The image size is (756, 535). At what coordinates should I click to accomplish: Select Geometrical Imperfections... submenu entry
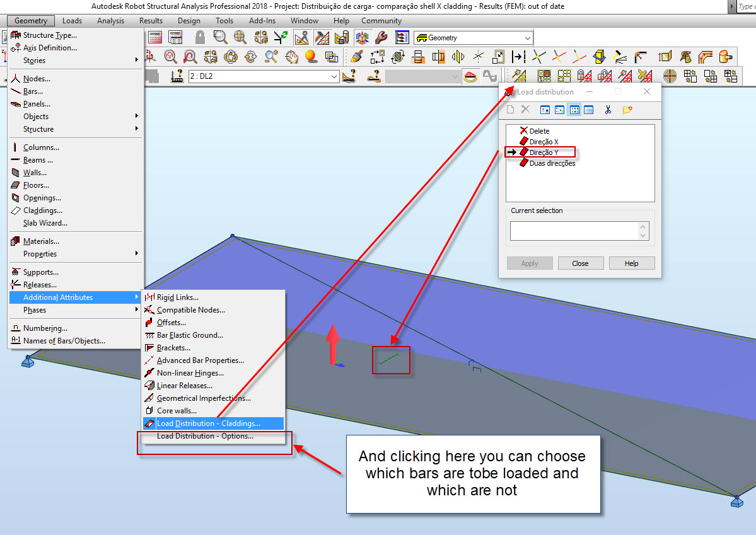pos(212,398)
